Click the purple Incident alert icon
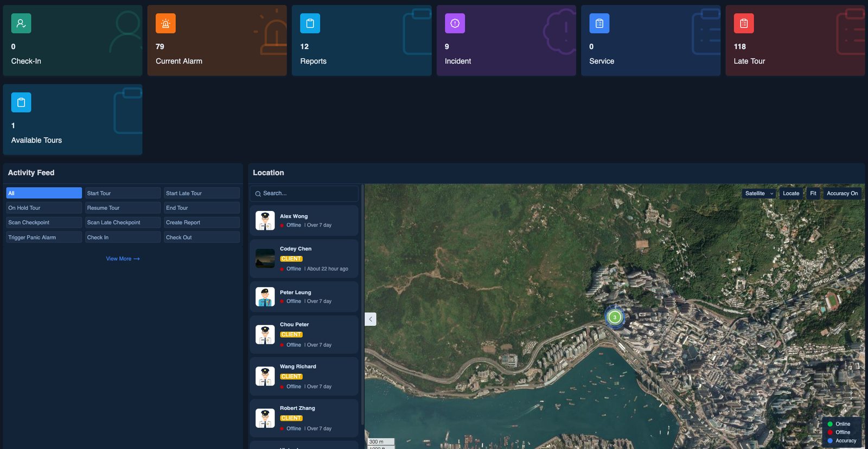 (x=455, y=23)
